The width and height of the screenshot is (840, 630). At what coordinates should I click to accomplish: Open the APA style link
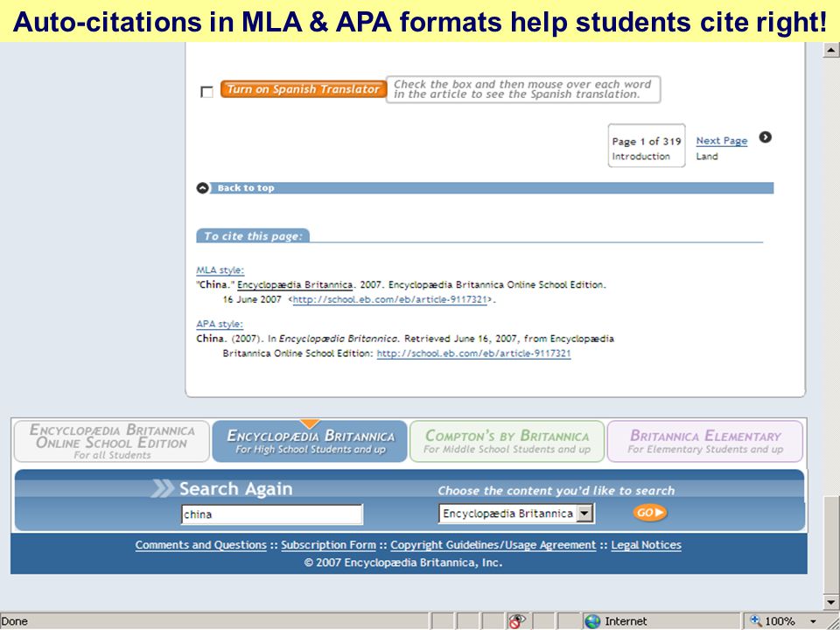coord(220,324)
